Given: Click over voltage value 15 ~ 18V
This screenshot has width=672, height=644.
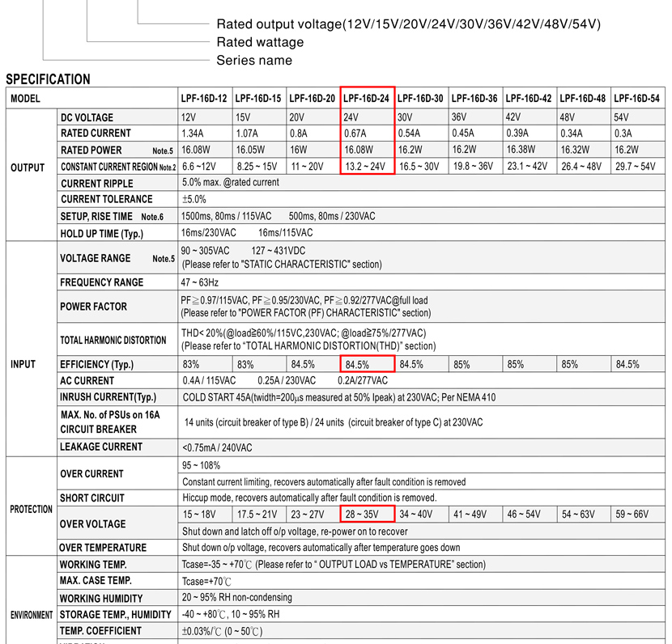Looking at the screenshot, I should pyautogui.click(x=199, y=515).
